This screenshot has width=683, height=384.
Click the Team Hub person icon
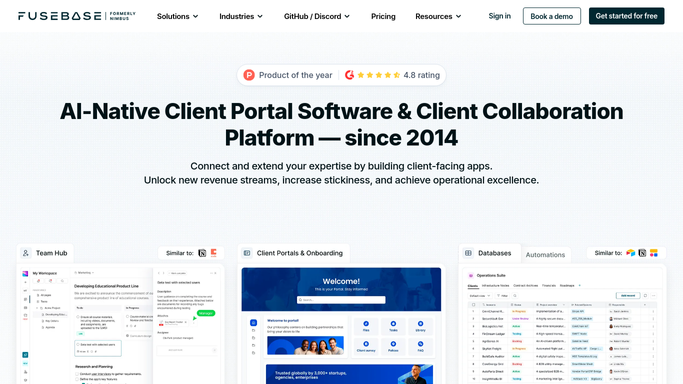[x=26, y=253]
